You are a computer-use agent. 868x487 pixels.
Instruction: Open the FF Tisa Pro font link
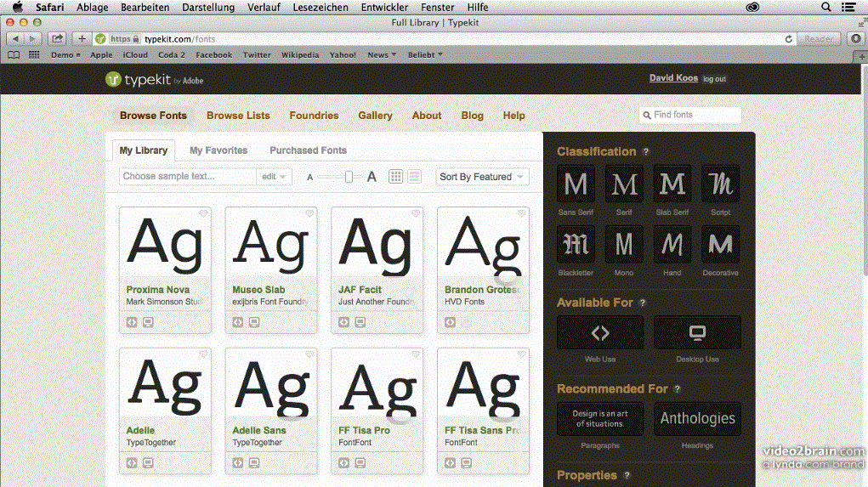tap(364, 430)
